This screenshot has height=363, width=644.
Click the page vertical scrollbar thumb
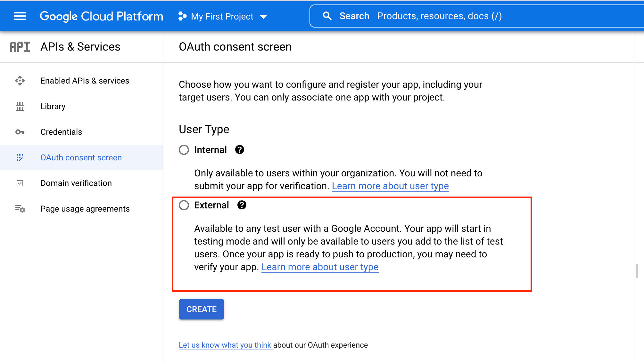point(637,271)
